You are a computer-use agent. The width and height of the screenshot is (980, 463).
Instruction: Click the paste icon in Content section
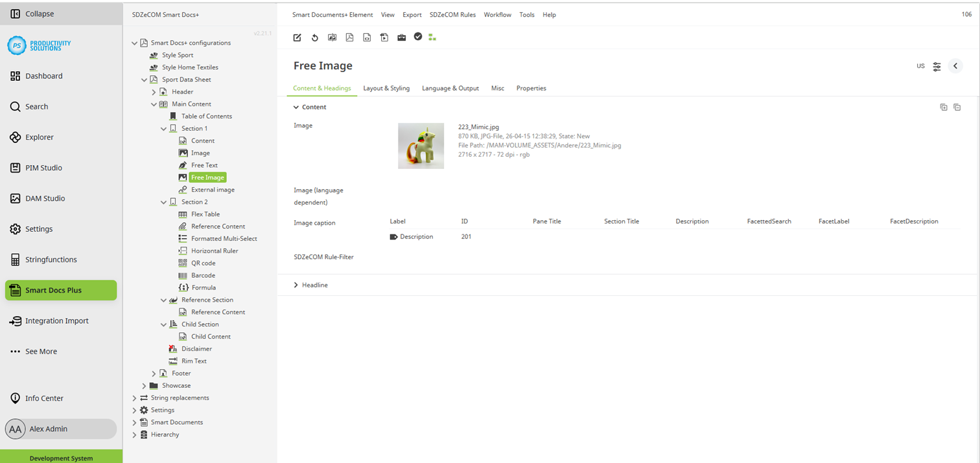tap(957, 107)
